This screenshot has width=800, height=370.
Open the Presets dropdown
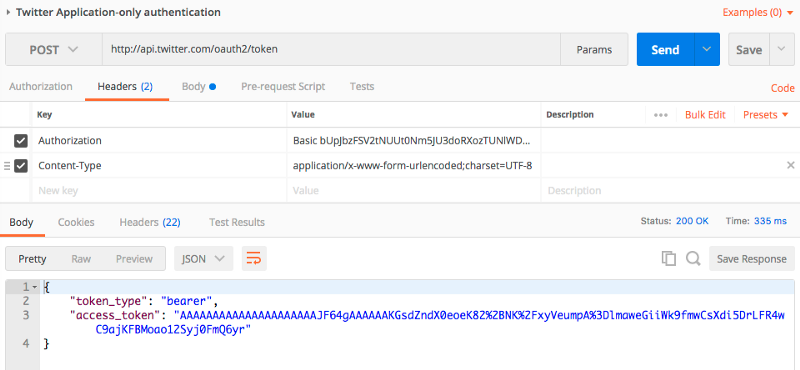pyautogui.click(x=766, y=115)
